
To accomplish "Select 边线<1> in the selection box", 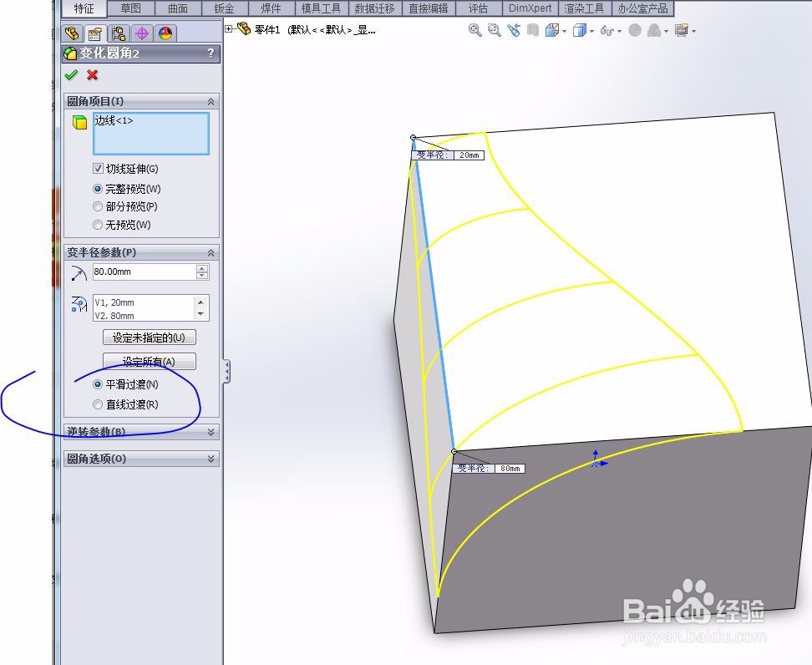I will (x=114, y=120).
